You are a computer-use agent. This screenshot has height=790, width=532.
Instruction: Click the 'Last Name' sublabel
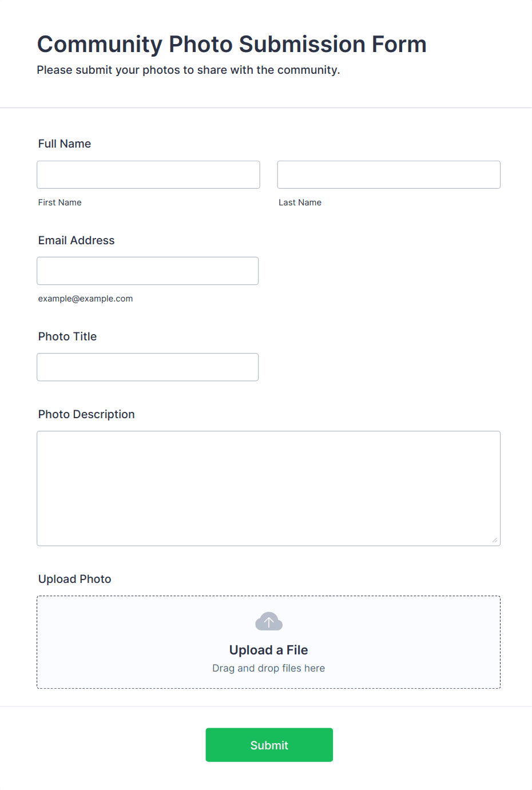point(300,203)
